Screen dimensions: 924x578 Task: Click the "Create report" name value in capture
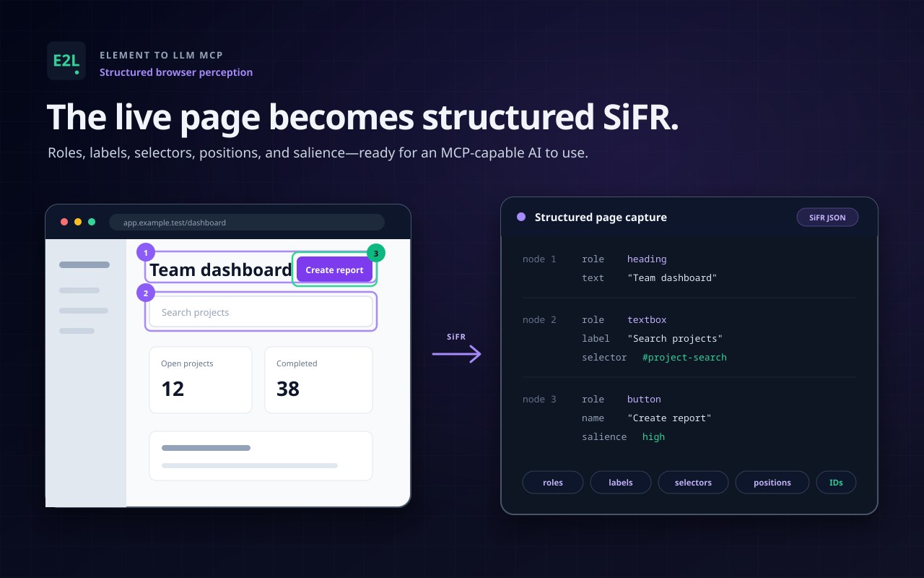click(669, 418)
